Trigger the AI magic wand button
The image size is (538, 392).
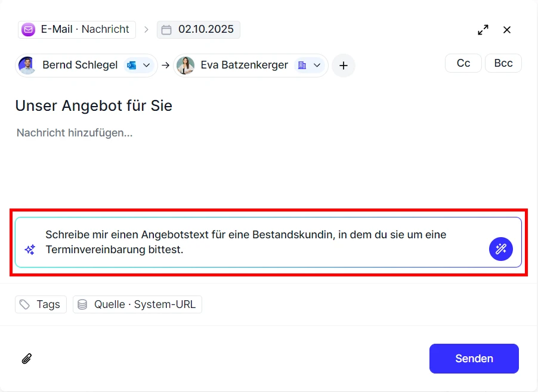(501, 249)
